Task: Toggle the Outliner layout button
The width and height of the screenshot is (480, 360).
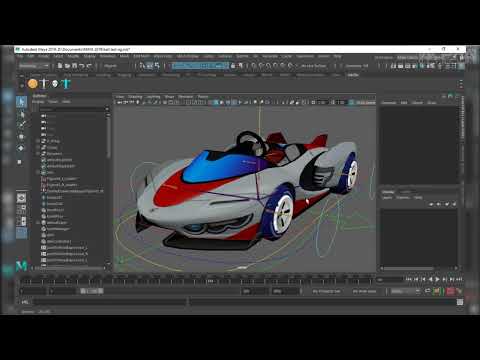Action: coord(21,233)
